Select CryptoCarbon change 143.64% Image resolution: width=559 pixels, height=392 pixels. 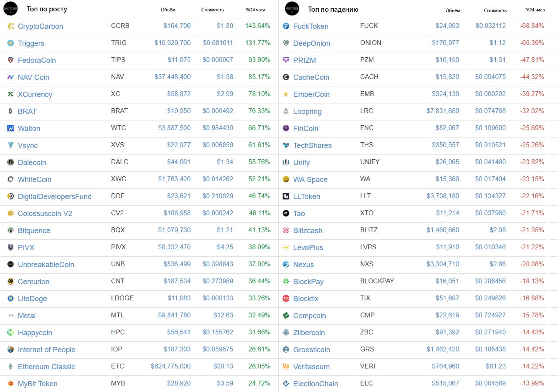(258, 26)
